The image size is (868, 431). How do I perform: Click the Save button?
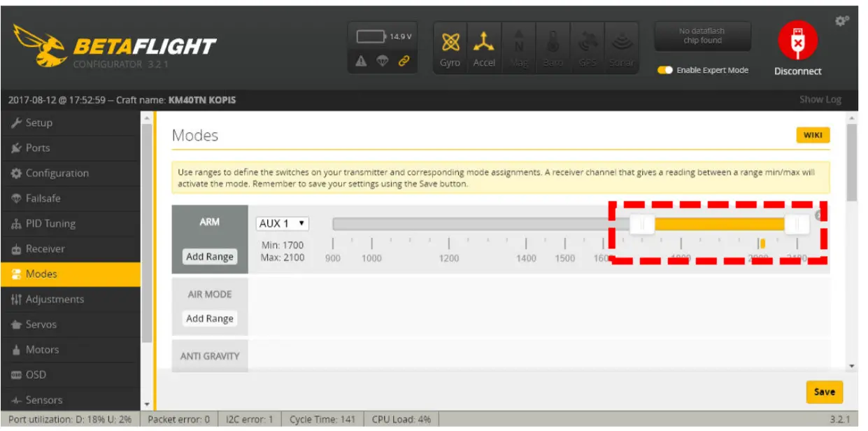[825, 392]
